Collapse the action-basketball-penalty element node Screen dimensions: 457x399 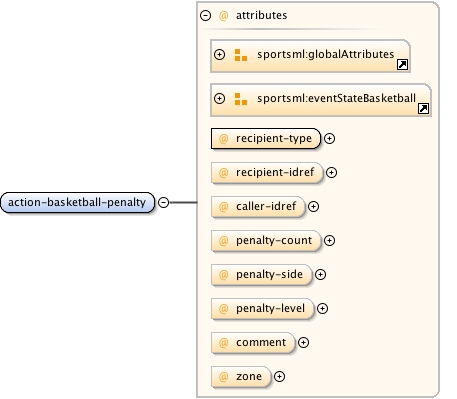163,202
